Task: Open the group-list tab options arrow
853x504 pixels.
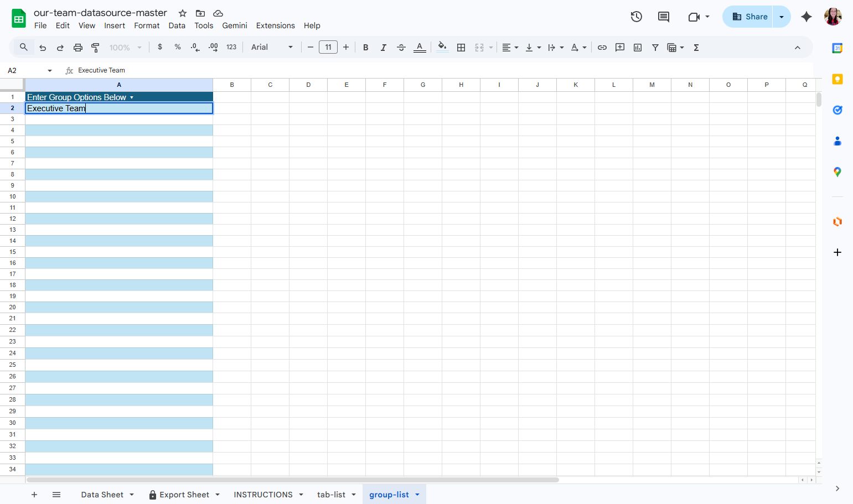Action: point(417,495)
